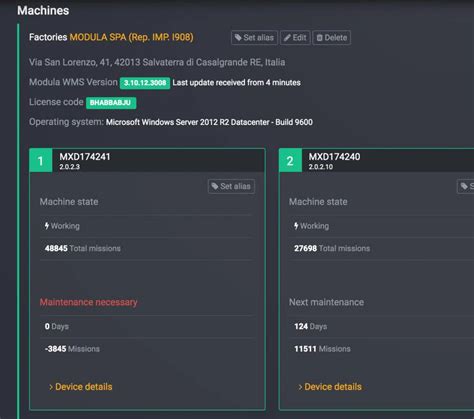Set alias for machine MXD174241
This screenshot has height=419, width=474.
pos(231,186)
